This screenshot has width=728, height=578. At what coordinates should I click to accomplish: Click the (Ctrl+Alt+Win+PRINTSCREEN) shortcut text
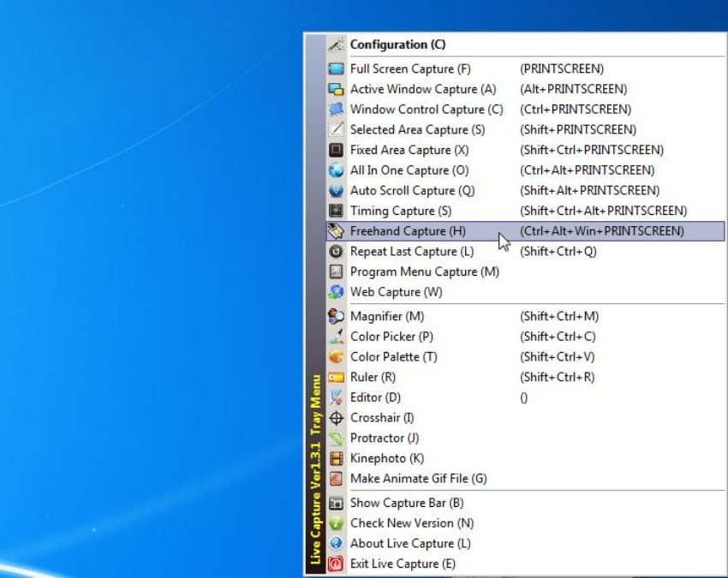coord(602,231)
